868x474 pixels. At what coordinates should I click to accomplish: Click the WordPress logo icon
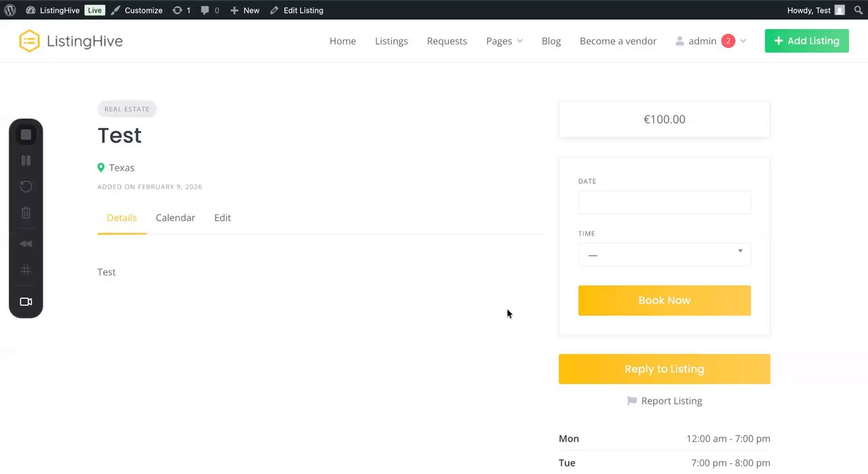pyautogui.click(x=10, y=10)
